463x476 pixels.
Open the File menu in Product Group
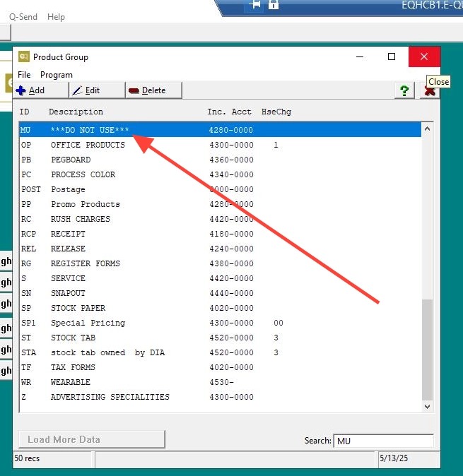[x=24, y=75]
